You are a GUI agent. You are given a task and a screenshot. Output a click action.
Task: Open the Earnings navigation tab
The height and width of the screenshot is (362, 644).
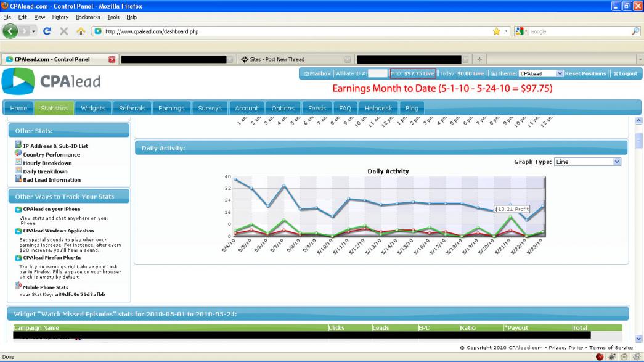[x=171, y=108]
